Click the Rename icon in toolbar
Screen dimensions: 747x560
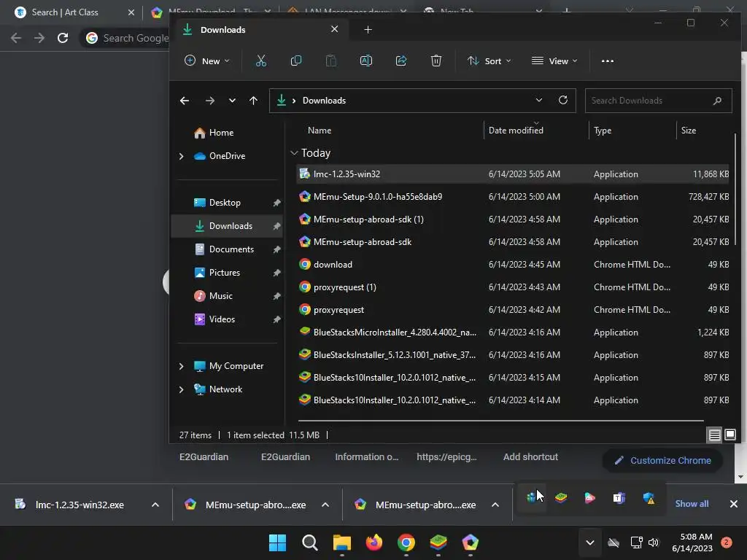point(366,61)
